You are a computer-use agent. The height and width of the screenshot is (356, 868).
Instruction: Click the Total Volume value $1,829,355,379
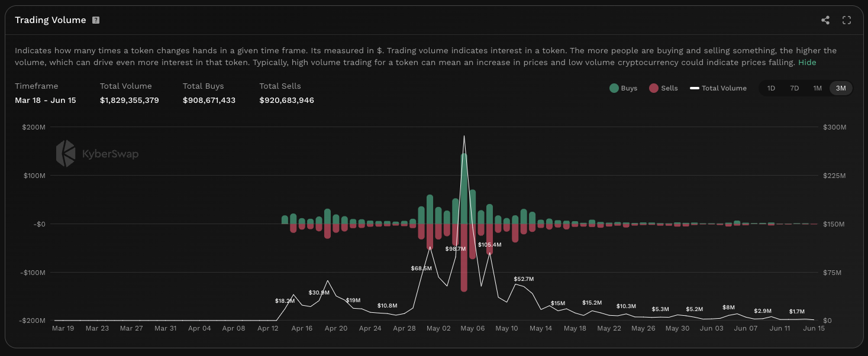[130, 100]
